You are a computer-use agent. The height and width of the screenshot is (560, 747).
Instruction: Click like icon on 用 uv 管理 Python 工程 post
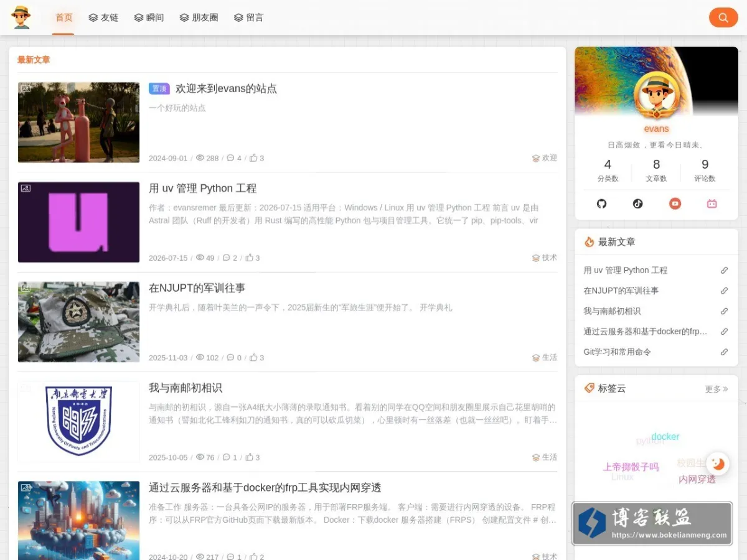pos(249,258)
